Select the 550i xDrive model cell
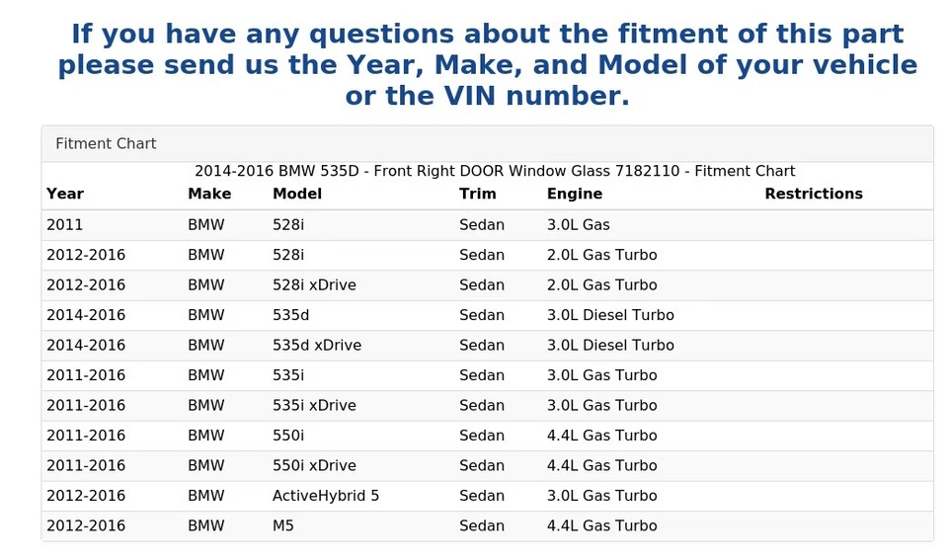Screen dimensions: 948x560 point(314,465)
